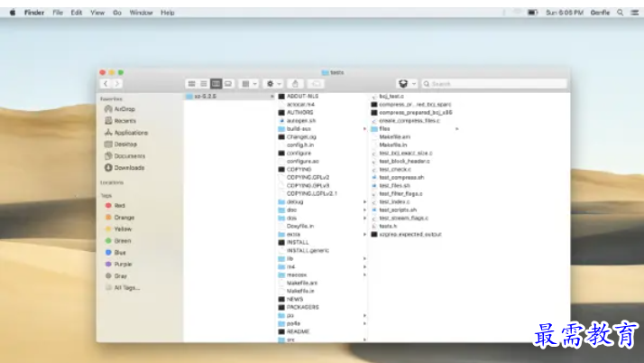The height and width of the screenshot is (363, 644).
Task: Open the File menu
Action: (58, 13)
